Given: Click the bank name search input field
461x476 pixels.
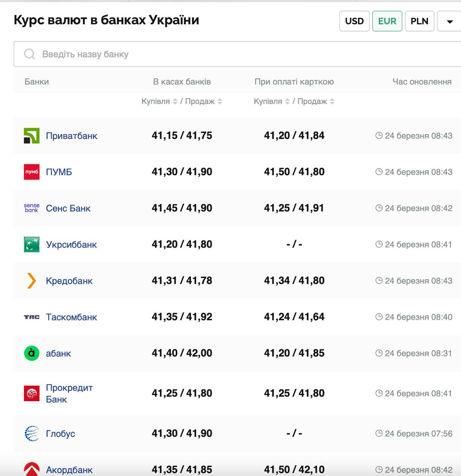Looking at the screenshot, I should (x=149, y=54).
